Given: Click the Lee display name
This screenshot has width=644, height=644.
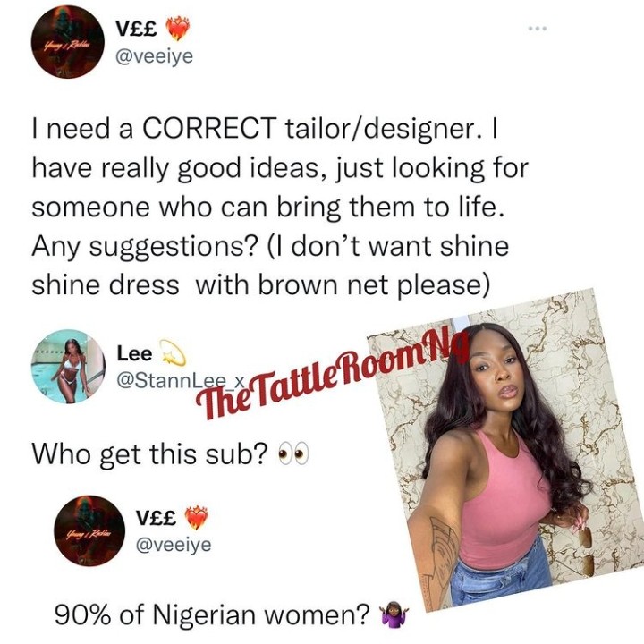Looking at the screenshot, I should click(134, 353).
